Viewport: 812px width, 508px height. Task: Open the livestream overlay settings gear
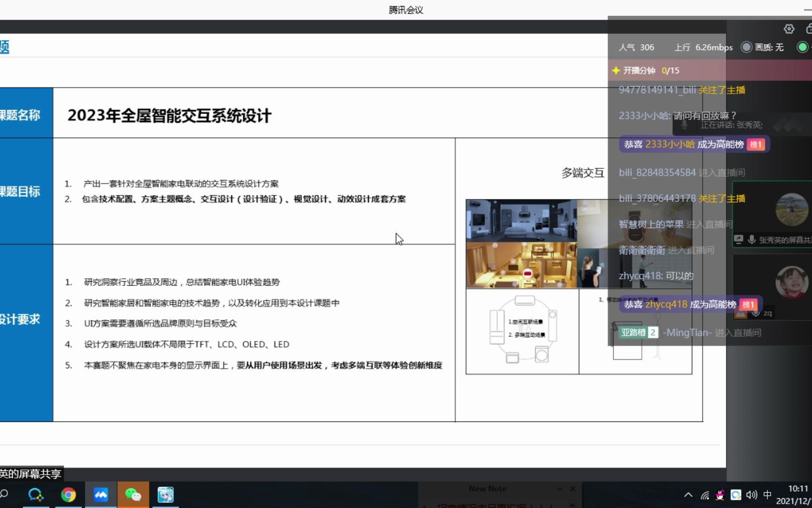(789, 29)
